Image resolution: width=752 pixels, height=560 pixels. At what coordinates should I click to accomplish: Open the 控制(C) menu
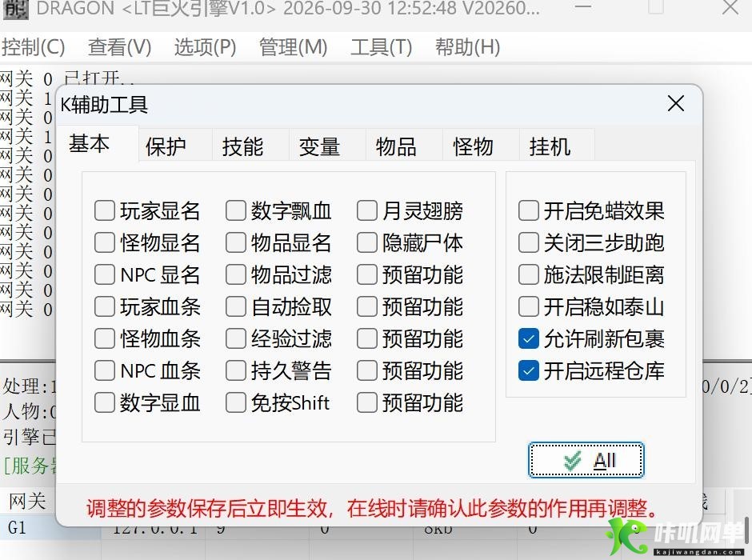[x=33, y=47]
